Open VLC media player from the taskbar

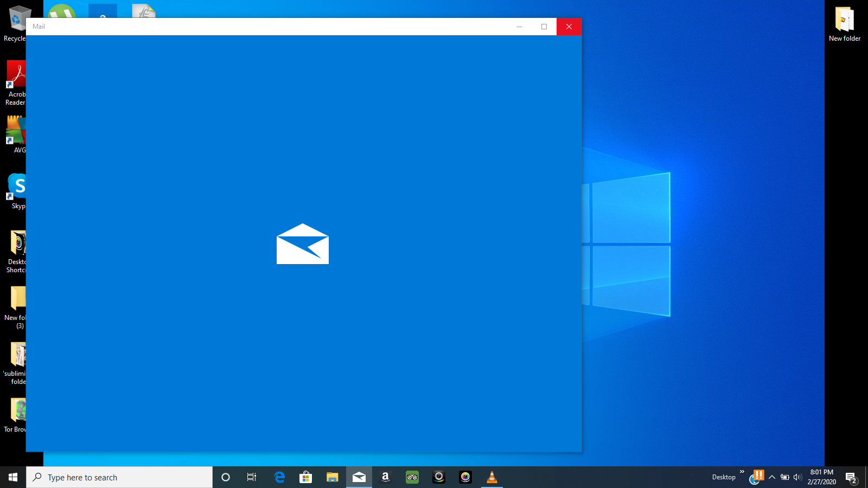pyautogui.click(x=492, y=477)
